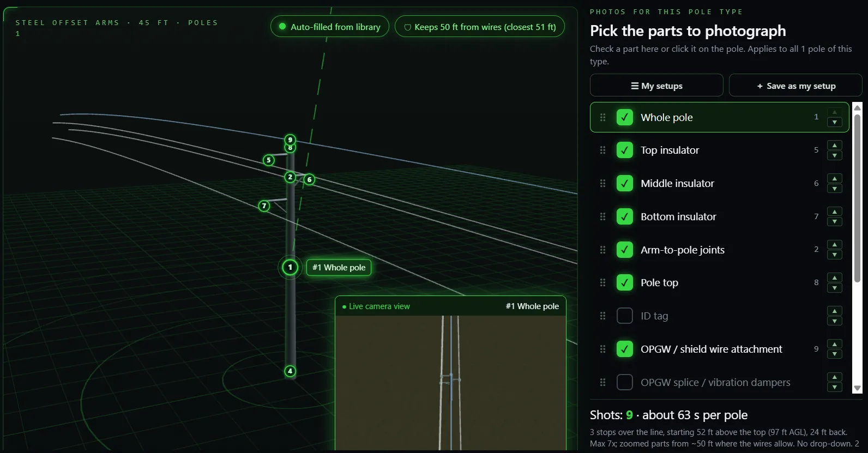The width and height of the screenshot is (868, 453).
Task: Open the My setups menu
Action: [656, 86]
